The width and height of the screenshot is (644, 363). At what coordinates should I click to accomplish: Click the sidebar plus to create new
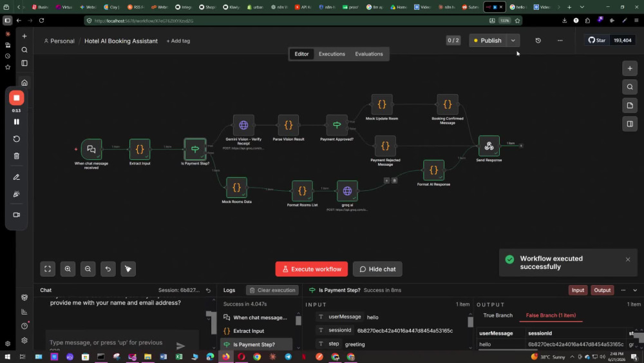(x=24, y=36)
